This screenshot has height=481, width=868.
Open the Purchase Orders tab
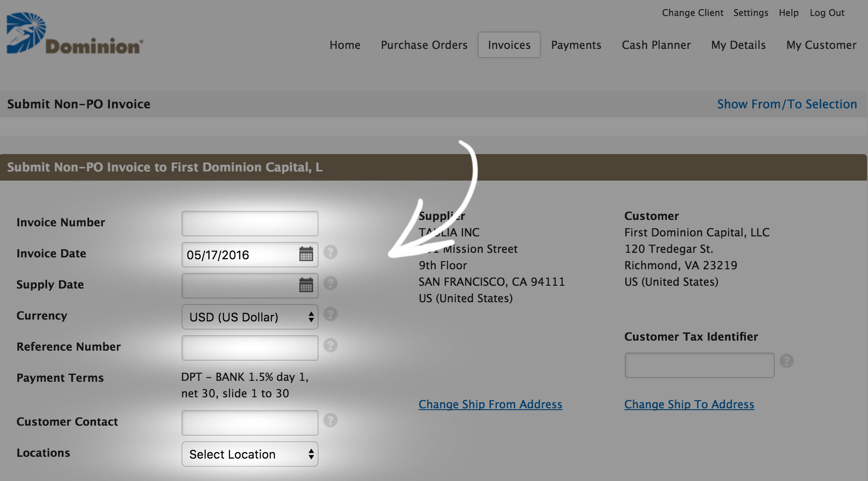[424, 45]
